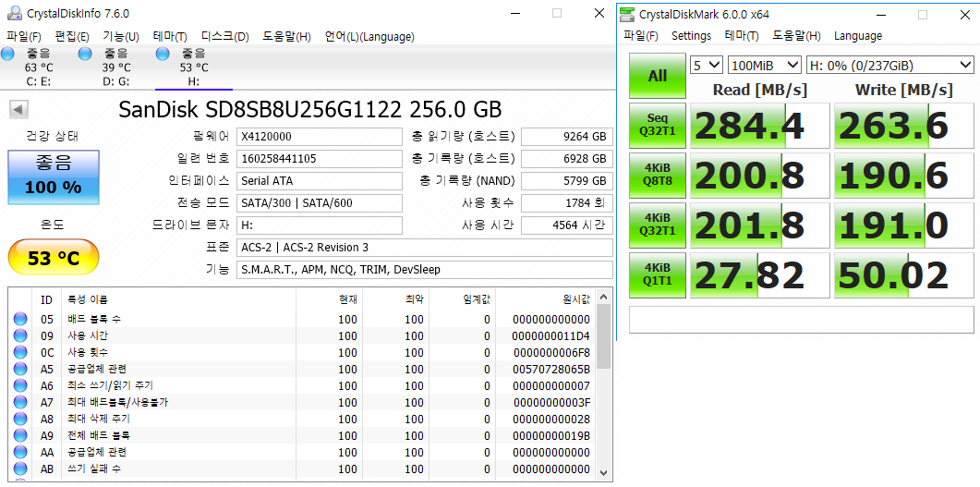Click the total host reads value 9264 GB

tap(567, 137)
